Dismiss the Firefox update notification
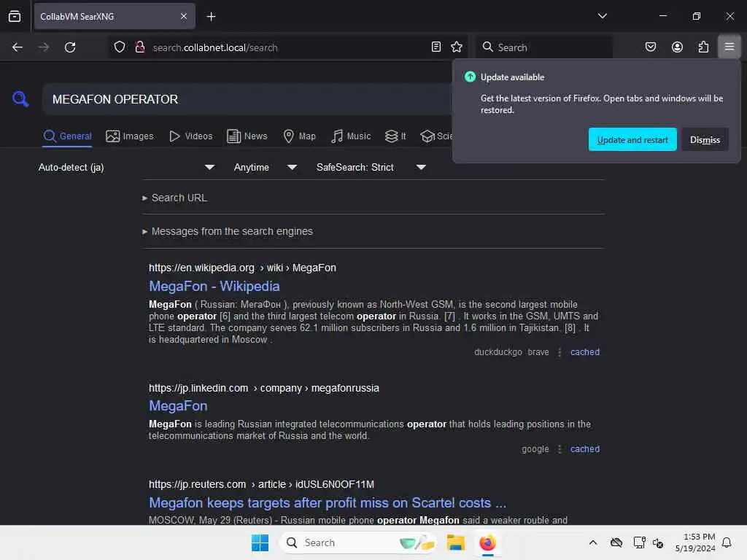 pos(705,139)
